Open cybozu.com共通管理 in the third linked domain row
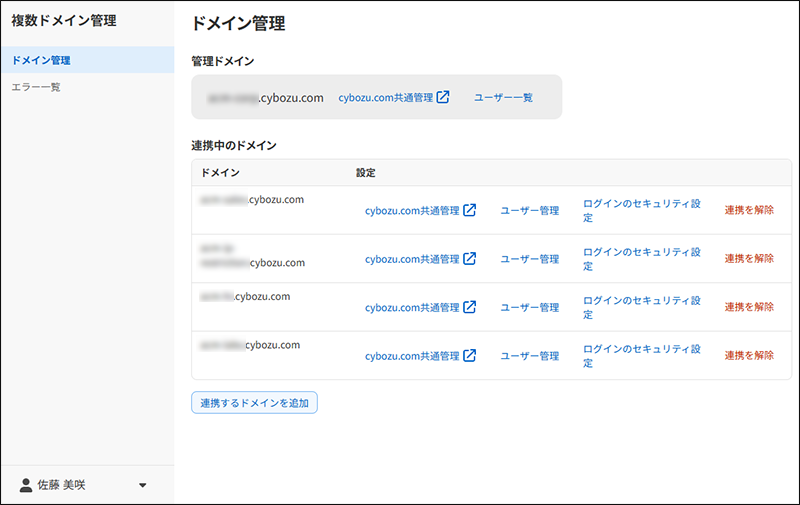Viewport: 800px width, 505px height. 412,308
